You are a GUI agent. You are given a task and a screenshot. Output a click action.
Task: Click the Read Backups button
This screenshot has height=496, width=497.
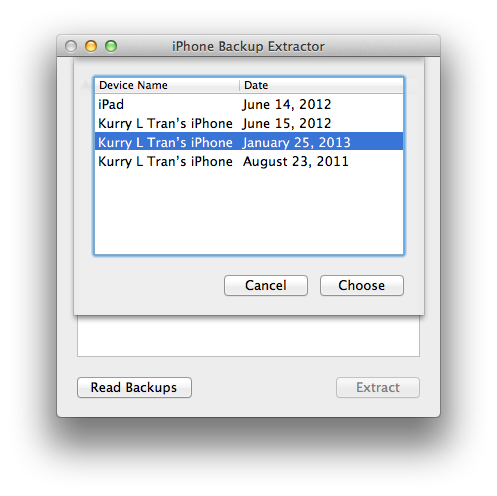(x=134, y=387)
